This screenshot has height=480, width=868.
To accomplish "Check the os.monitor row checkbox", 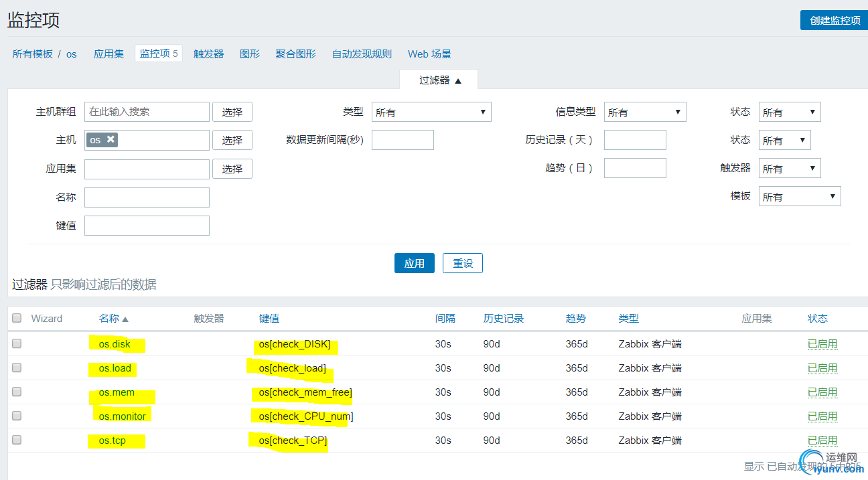I will click(x=17, y=416).
